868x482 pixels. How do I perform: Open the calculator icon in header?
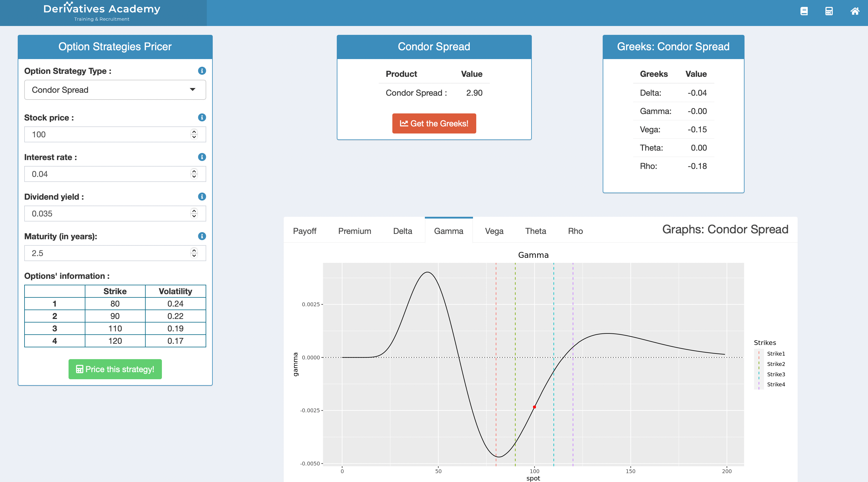coord(829,11)
